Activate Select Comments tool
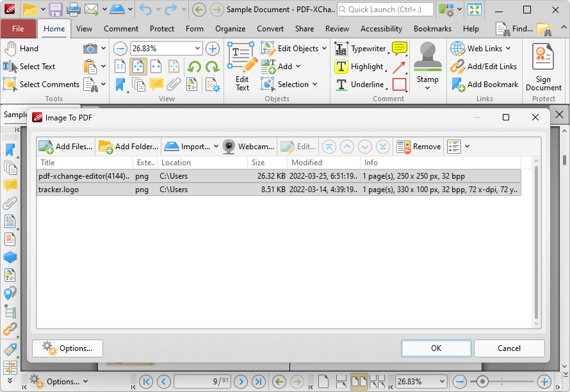 pyautogui.click(x=41, y=85)
